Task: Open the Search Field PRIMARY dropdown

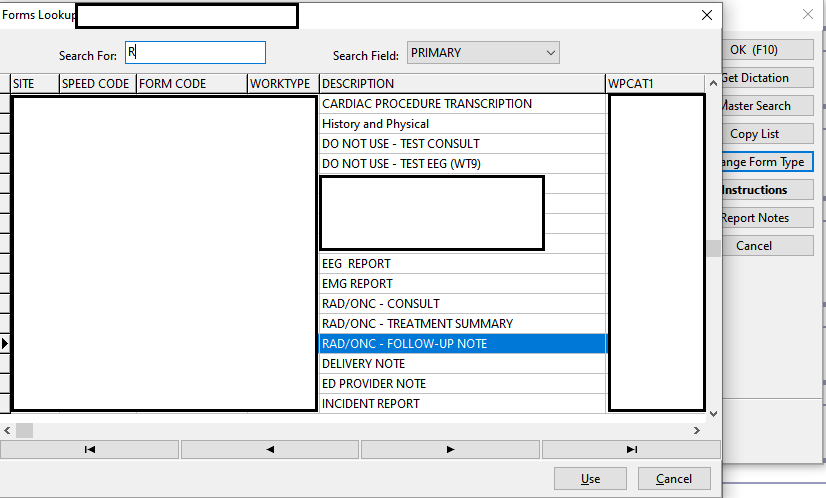Action: [483, 53]
